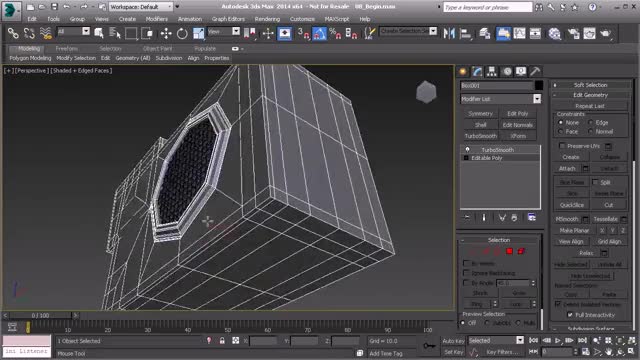640x360 pixels.
Task: Activate the Select and Rotate tool
Action: click(x=182, y=33)
